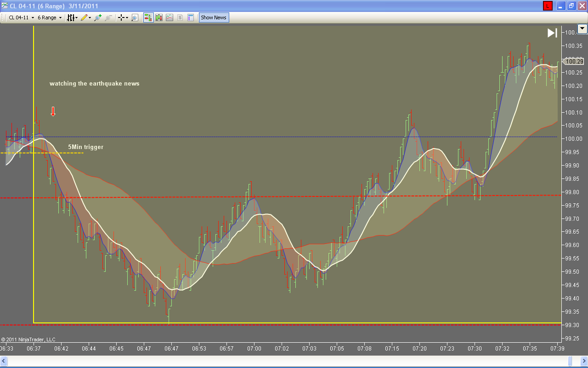Open the CL 04-11 instrument selector dropdown
The width and height of the screenshot is (588, 368).
pos(22,17)
